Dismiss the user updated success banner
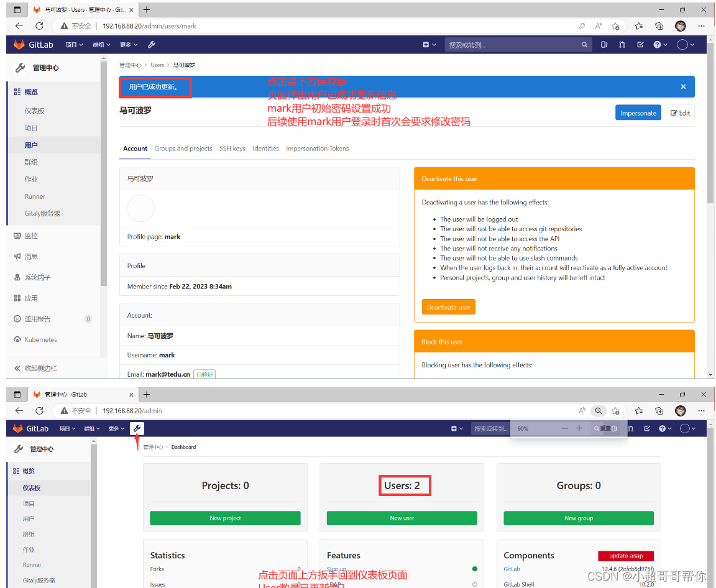 tap(683, 86)
